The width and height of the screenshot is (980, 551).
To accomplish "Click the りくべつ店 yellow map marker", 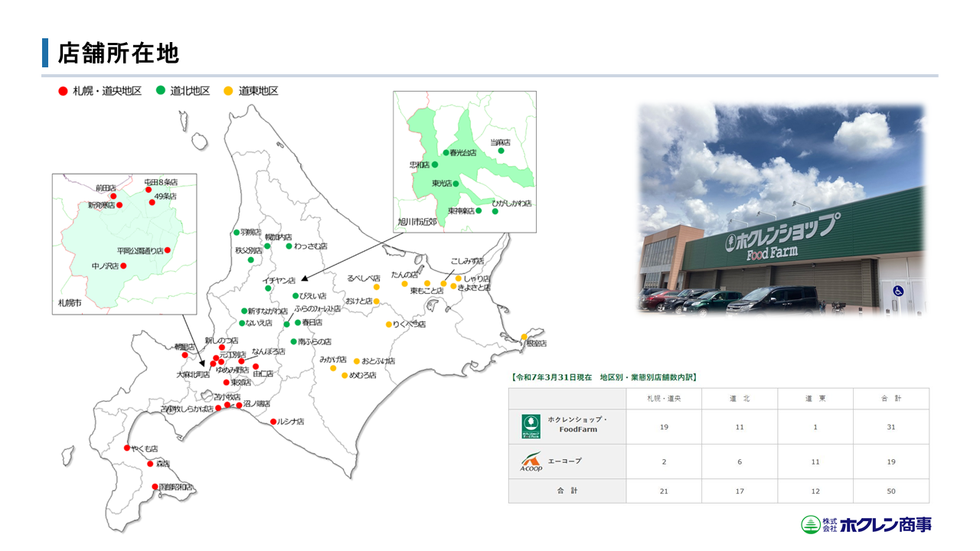I will pos(388,324).
